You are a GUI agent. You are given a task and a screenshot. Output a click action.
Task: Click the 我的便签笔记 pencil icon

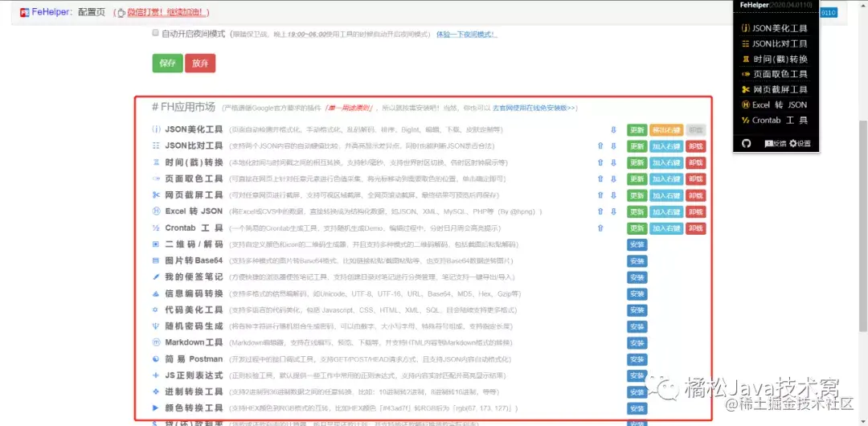pyautogui.click(x=156, y=277)
